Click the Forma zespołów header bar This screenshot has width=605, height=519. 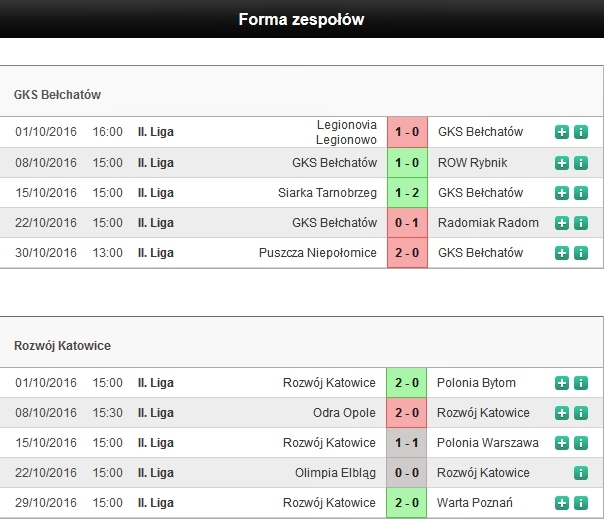302,19
